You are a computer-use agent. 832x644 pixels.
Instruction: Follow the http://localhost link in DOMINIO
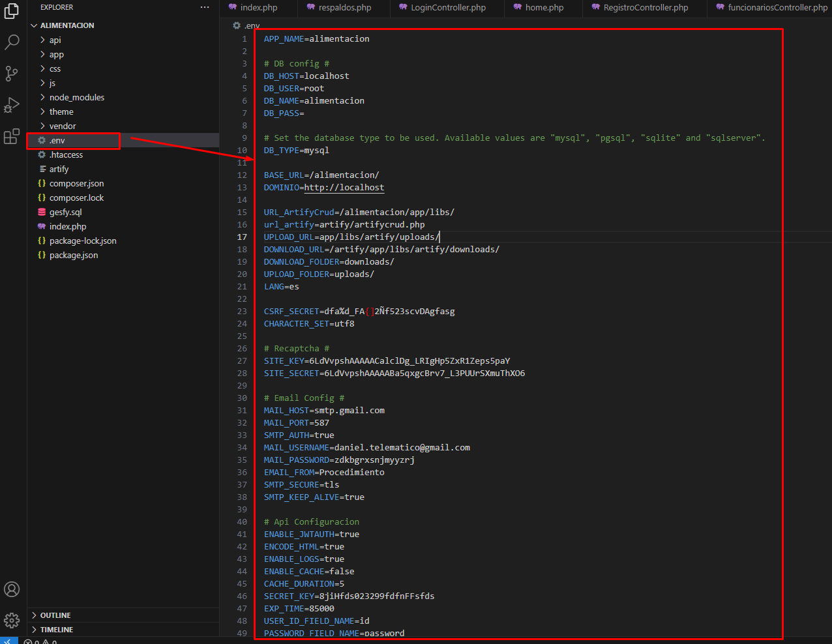point(344,187)
